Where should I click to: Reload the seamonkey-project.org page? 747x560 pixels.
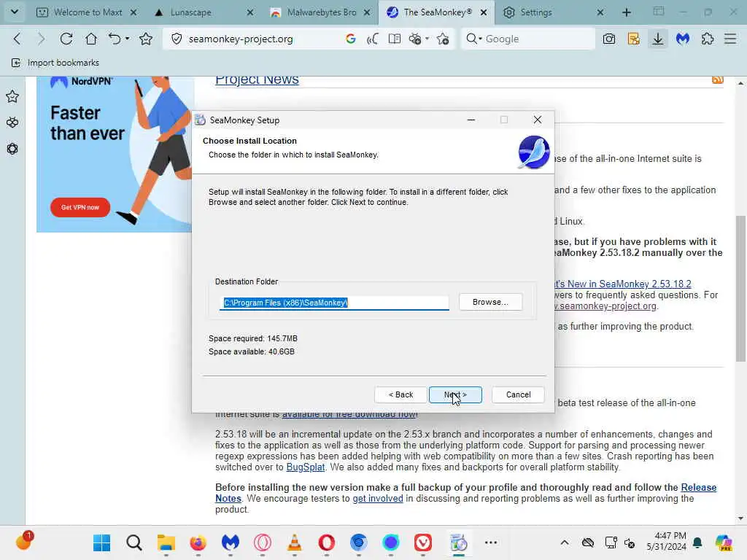[66, 39]
